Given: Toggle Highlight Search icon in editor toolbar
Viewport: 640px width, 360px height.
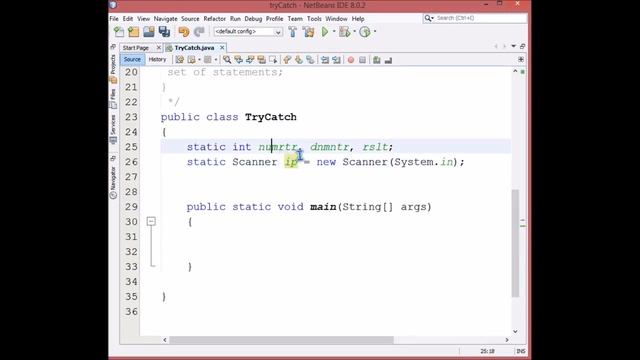Looking at the screenshot, I should 261,60.
